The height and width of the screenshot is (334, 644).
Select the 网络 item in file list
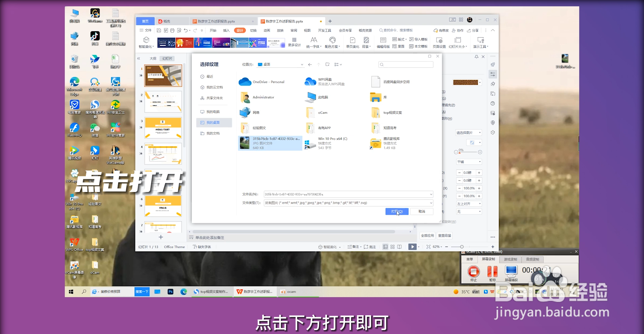[x=249, y=112]
